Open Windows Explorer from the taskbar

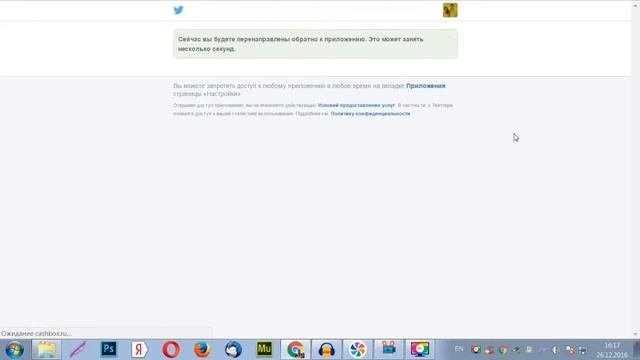[x=47, y=350]
